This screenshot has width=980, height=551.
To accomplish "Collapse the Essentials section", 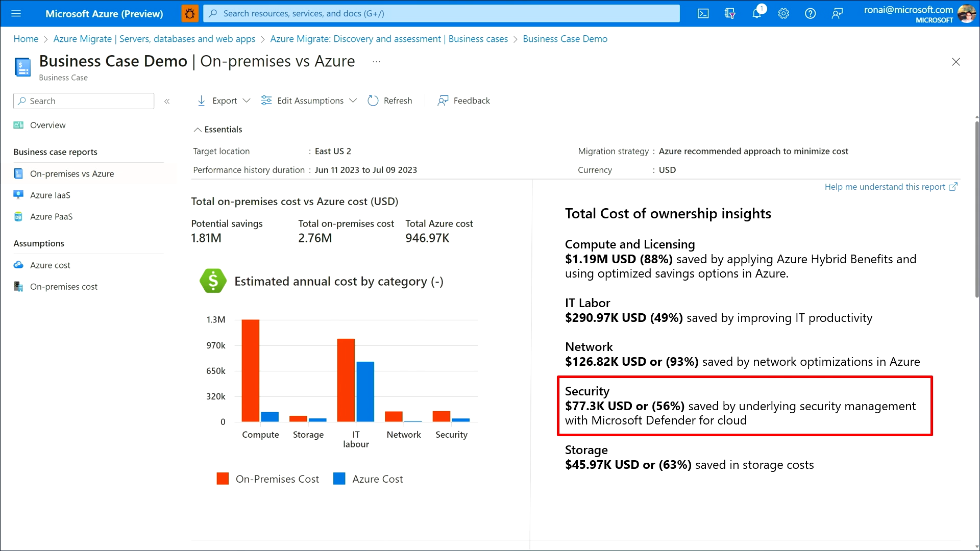I will click(x=198, y=130).
